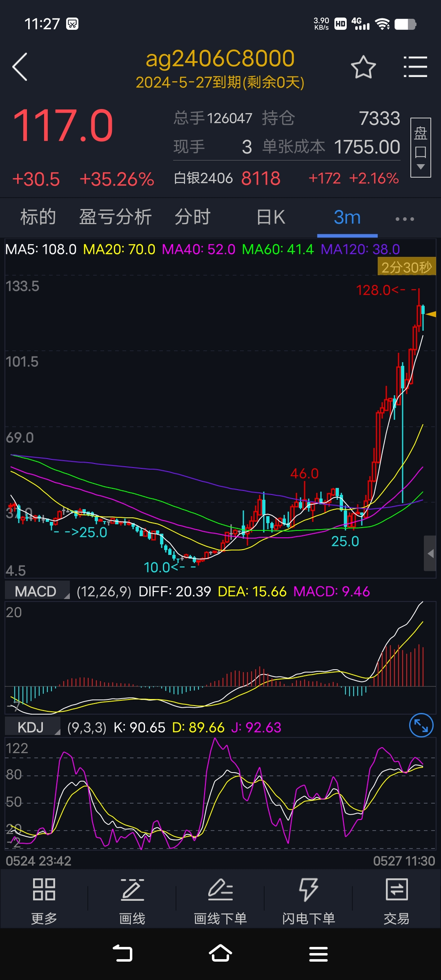Expand the side panel arrow on chart
The height and width of the screenshot is (980, 441).
430,553
